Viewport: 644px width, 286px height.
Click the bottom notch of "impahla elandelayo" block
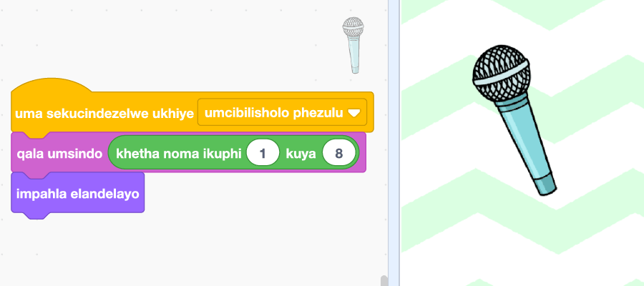pos(36,215)
